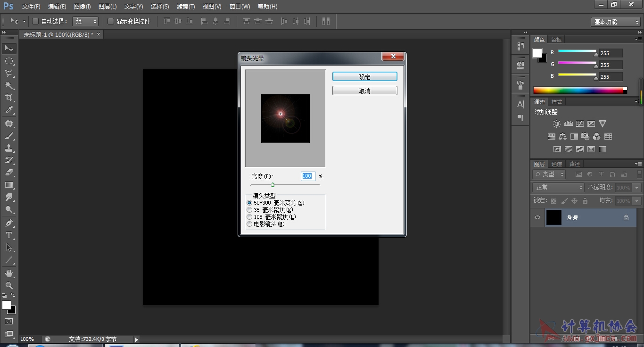Click the 亮度 percentage input field
Screen dimensions: 644x347
point(308,176)
